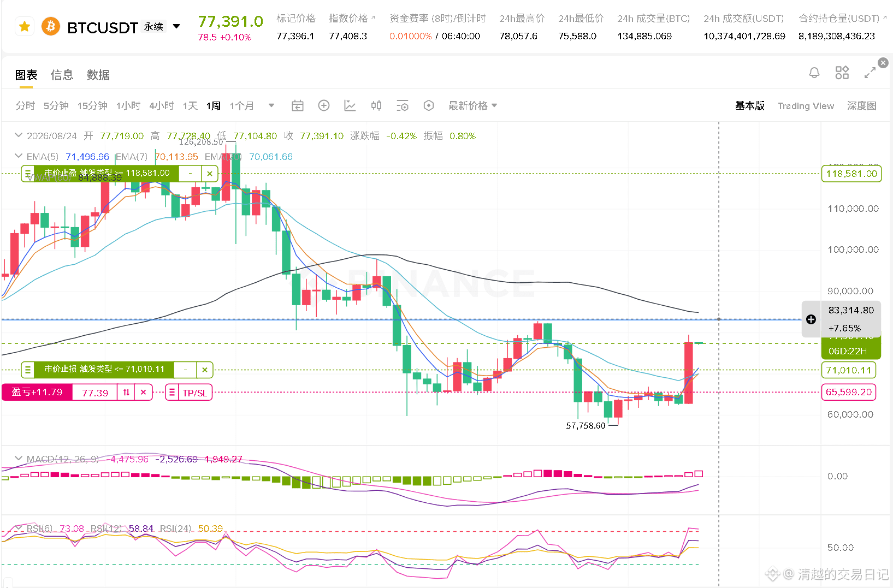Select the 分时 timeframe
Screen dimensions: 893x588
pos(25,105)
